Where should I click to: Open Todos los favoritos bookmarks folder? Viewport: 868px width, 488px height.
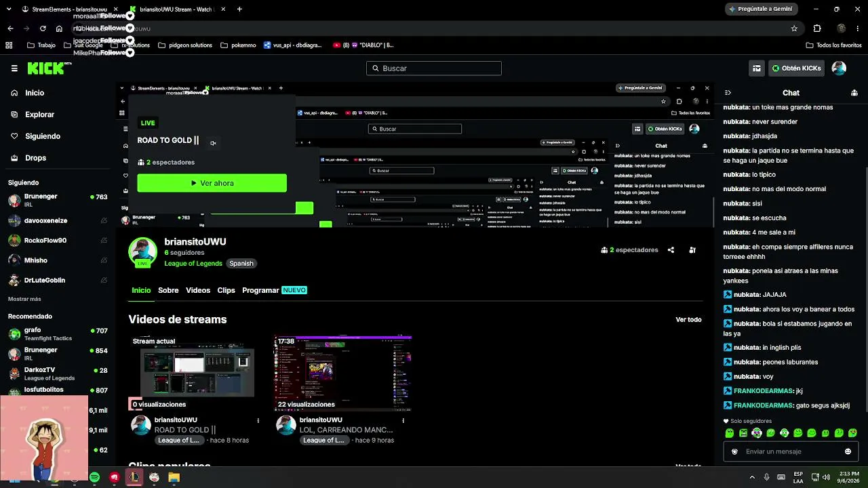pyautogui.click(x=833, y=45)
